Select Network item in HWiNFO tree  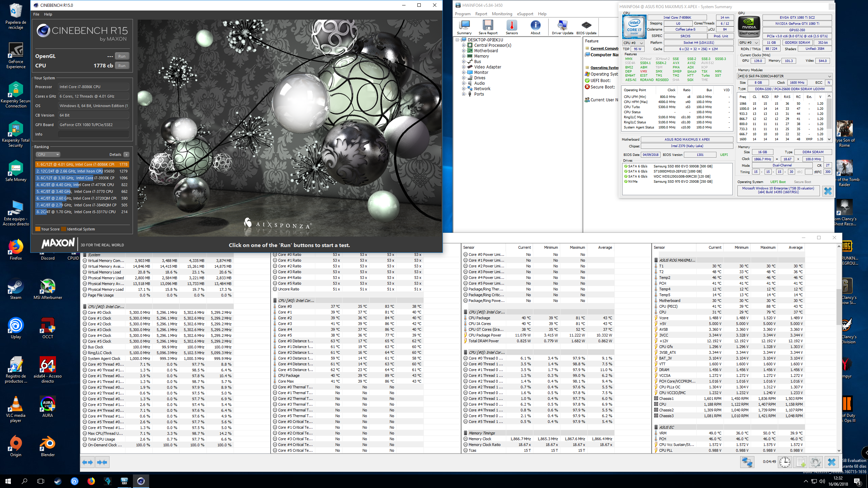[482, 89]
